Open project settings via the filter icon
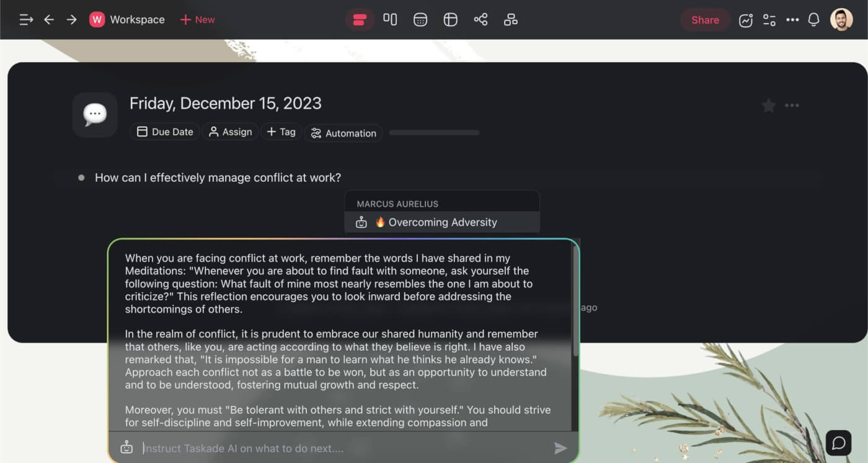Viewport: 868px width, 463px height. point(769,20)
